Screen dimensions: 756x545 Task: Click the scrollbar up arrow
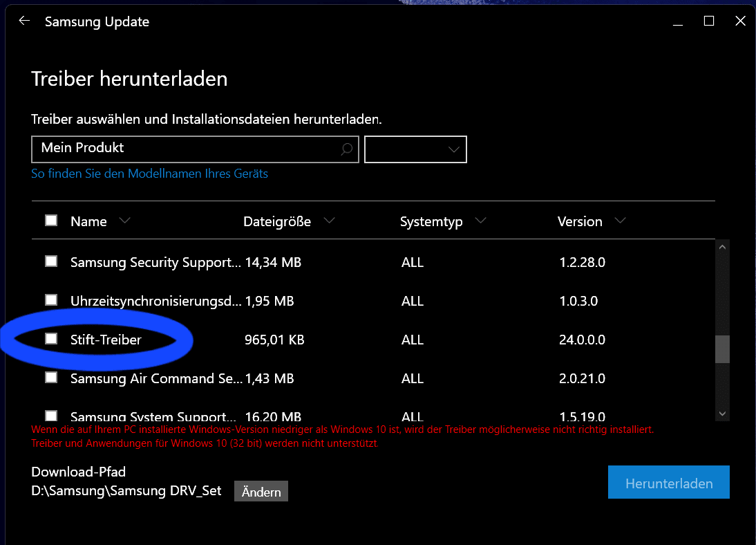pos(722,247)
